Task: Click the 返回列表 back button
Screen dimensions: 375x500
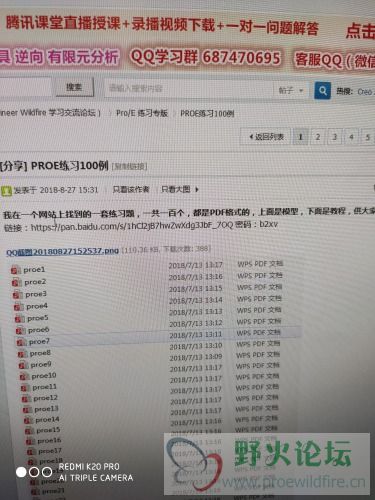Action: point(266,137)
